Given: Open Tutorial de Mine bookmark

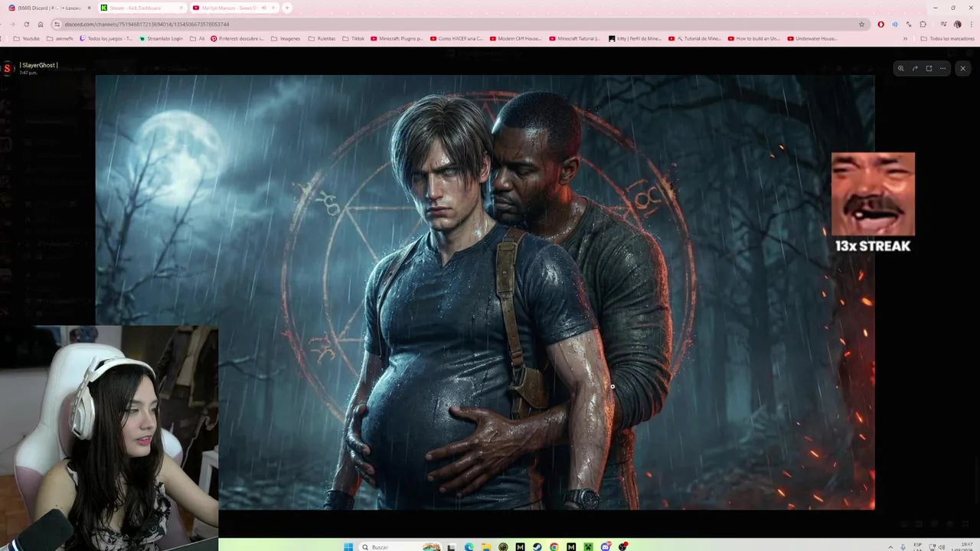Looking at the screenshot, I should click(695, 38).
